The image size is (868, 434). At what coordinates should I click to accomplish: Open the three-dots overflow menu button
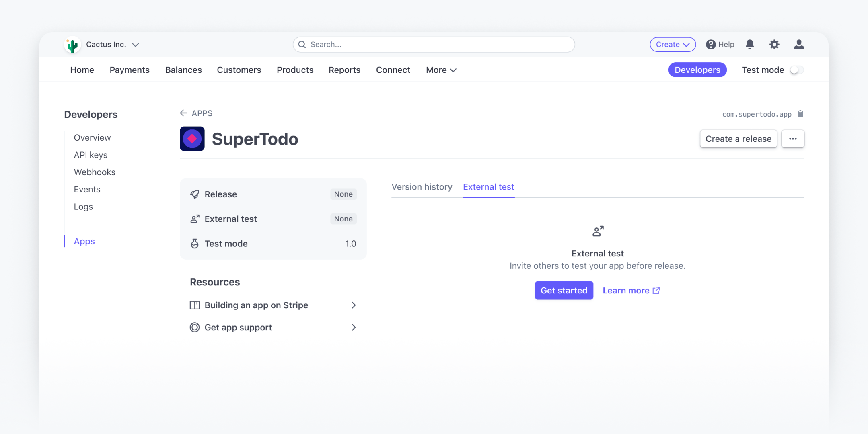pyautogui.click(x=792, y=139)
